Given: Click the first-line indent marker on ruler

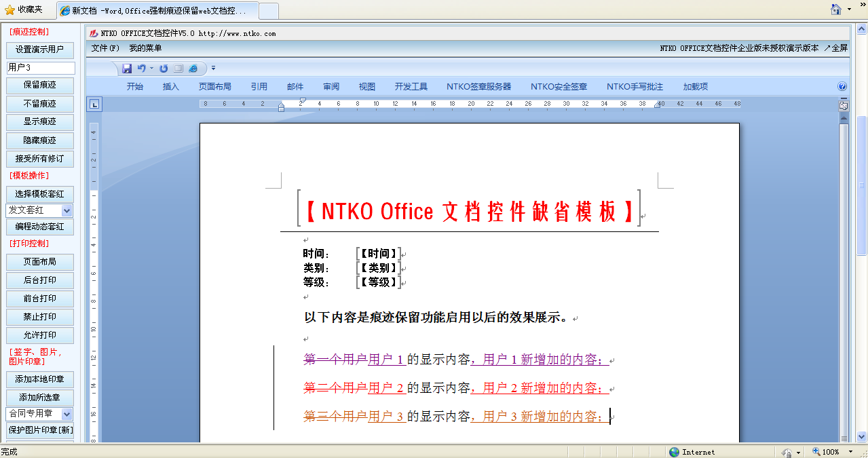Looking at the screenshot, I should 302,100.
